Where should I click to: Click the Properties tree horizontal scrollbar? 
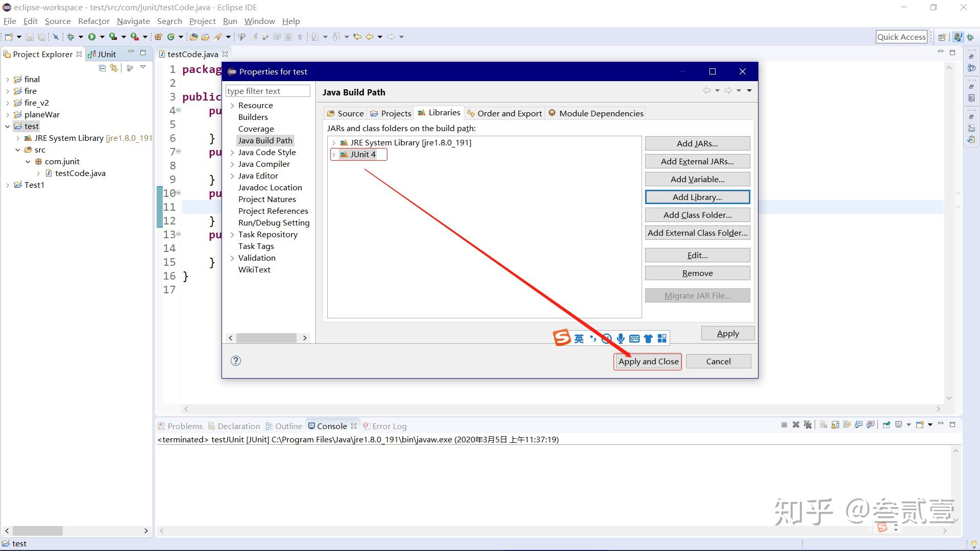(266, 338)
